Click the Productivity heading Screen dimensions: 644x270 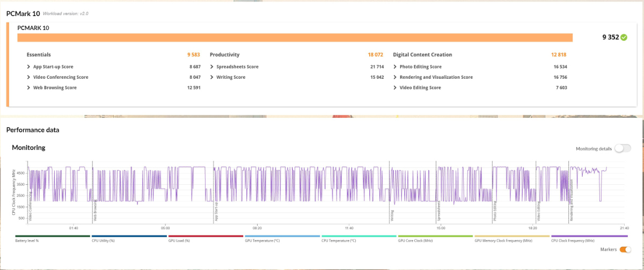tap(225, 55)
